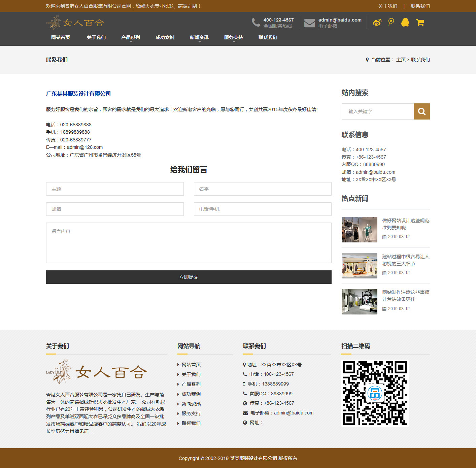This screenshot has width=476, height=468.
Task: Submit the form with 立即提交
Action: [189, 277]
